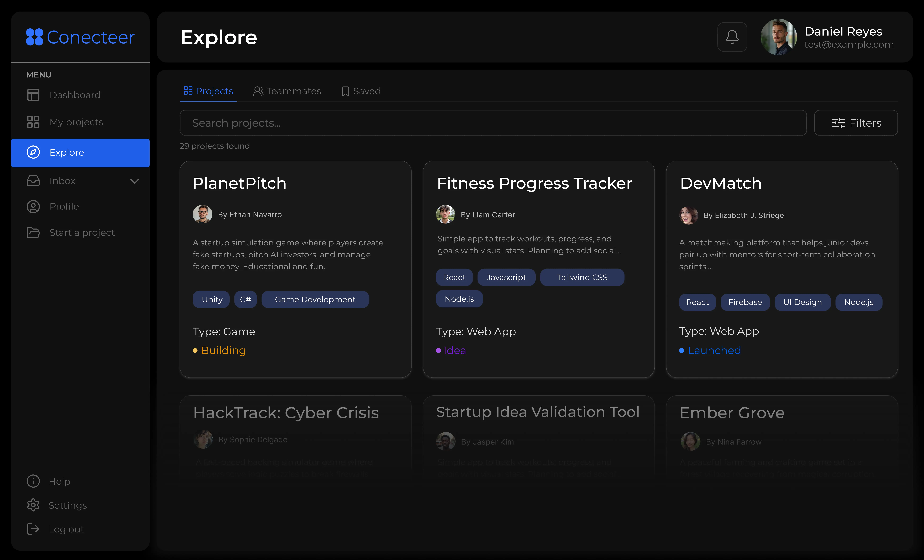The image size is (924, 560).
Task: Switch to the Saved tab
Action: [x=361, y=91]
